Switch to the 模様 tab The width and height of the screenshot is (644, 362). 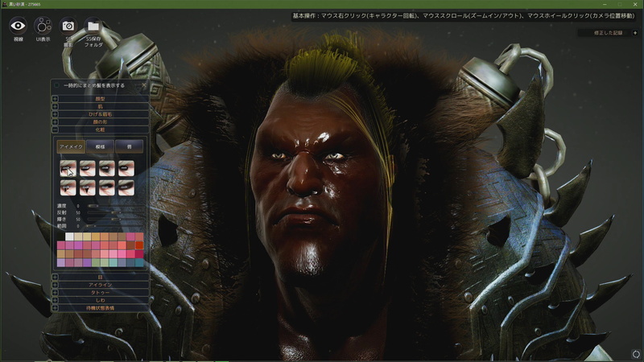click(x=100, y=146)
